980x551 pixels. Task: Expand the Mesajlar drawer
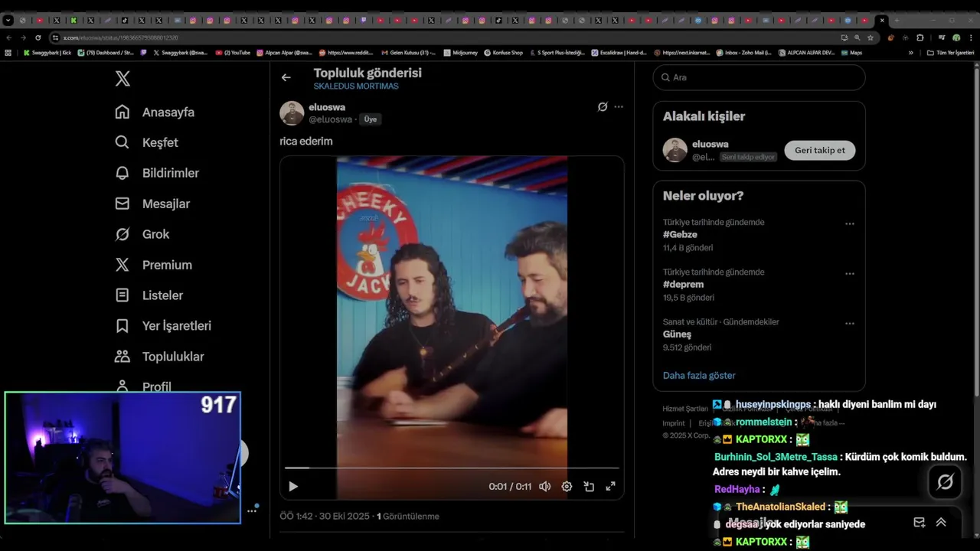click(941, 522)
